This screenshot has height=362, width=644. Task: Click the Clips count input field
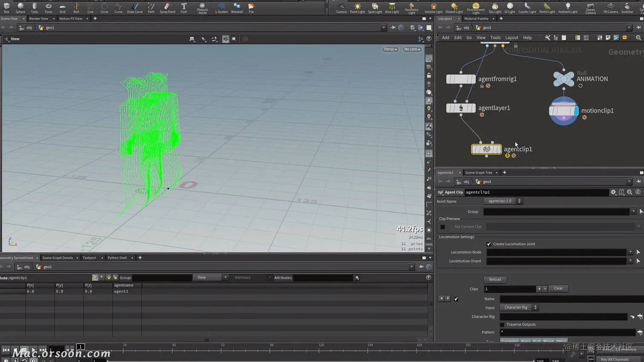coord(510,289)
